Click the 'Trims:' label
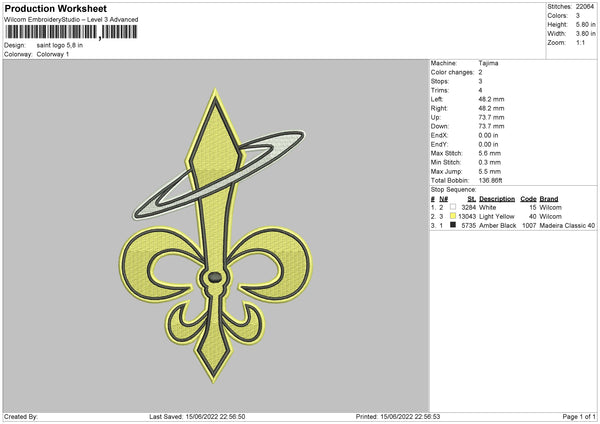600x424 pixels. pos(440,90)
